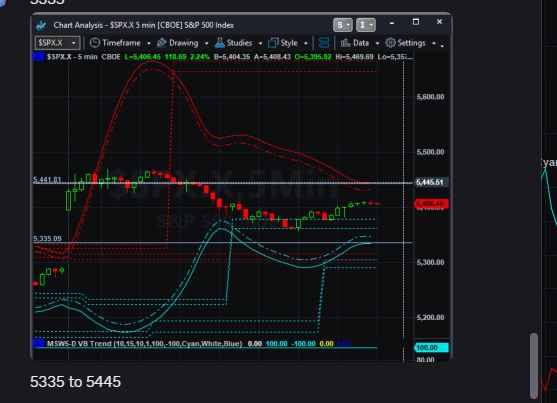Click the Data bars icon
Screen dimensions: 557x403
(346, 43)
